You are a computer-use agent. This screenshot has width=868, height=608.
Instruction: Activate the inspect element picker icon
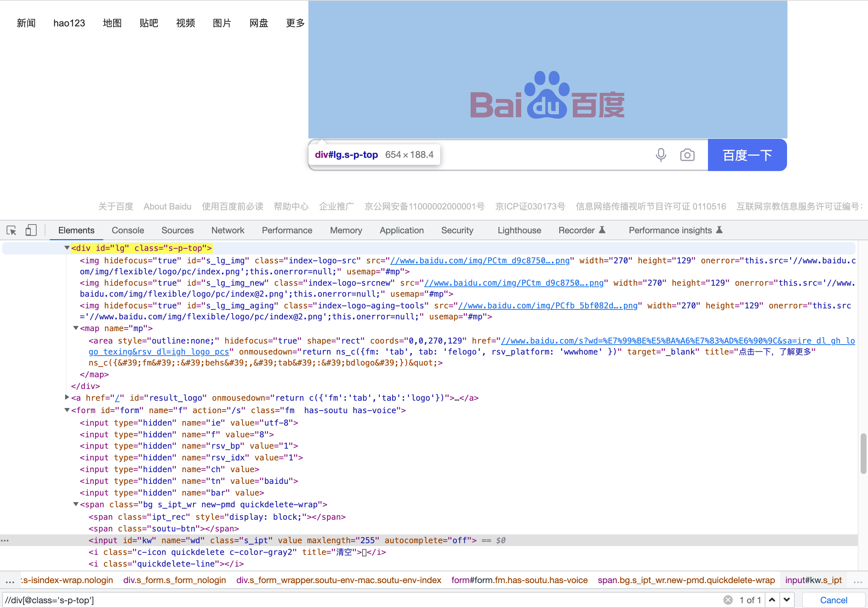[11, 230]
